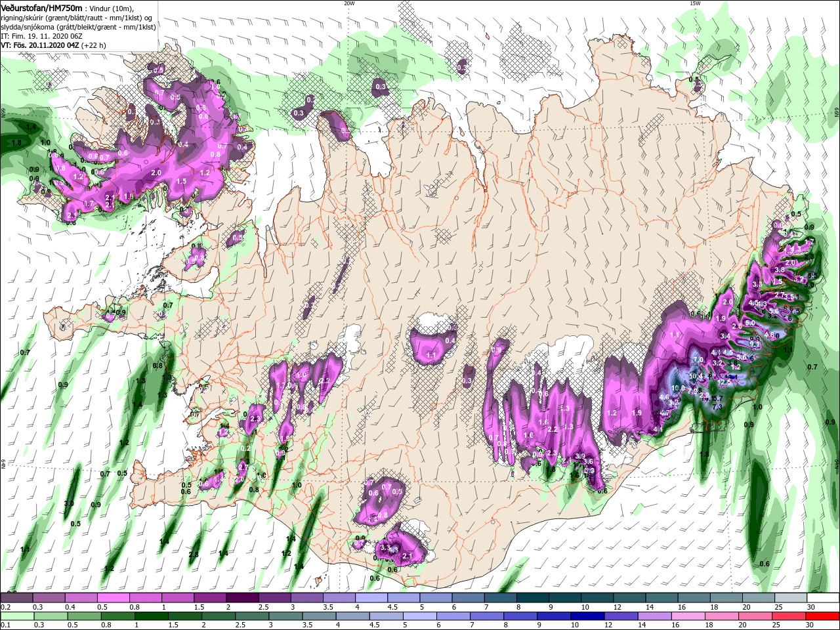Screen dimensions: 840x630
Task: Click the bright pink snow-scale swatch between 0.5 and 0.8
Action: point(113,597)
